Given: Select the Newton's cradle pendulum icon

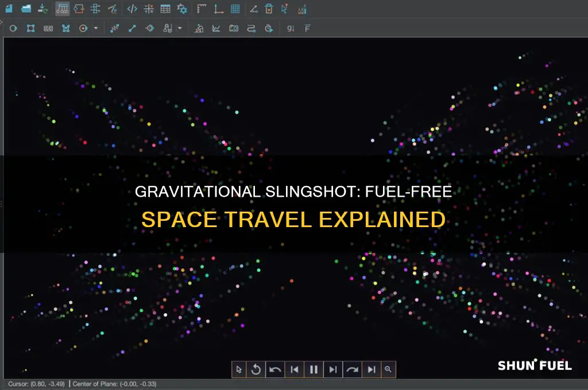Looking at the screenshot, I should [x=62, y=9].
